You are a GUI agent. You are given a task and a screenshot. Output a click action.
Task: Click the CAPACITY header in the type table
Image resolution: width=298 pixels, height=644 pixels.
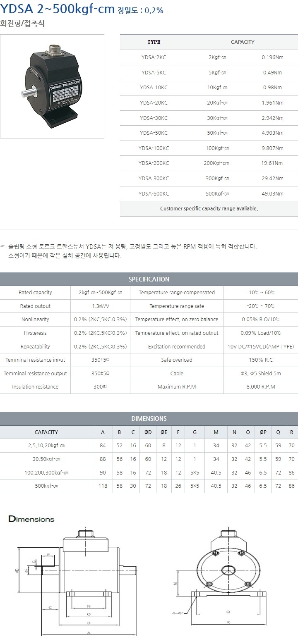coord(243,42)
